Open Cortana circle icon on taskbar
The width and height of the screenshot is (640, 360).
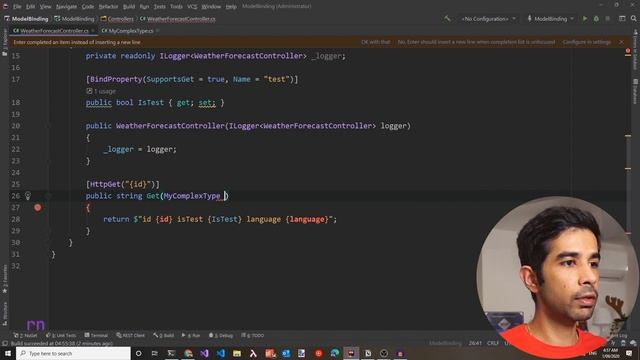coord(138,353)
